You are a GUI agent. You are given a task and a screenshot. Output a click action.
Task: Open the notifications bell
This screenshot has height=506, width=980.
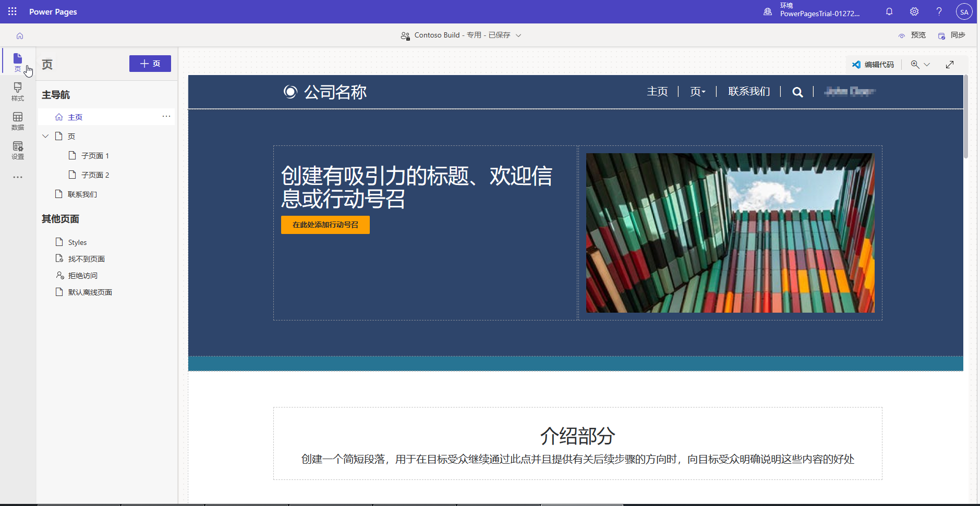[x=889, y=11]
